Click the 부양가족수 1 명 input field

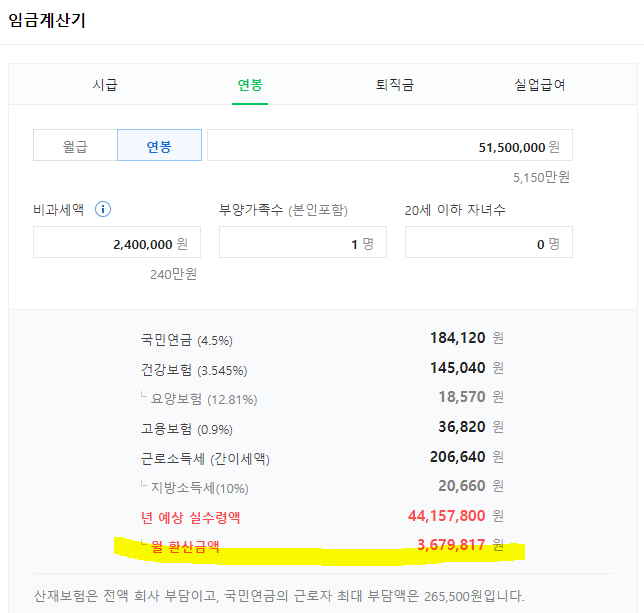(x=303, y=242)
